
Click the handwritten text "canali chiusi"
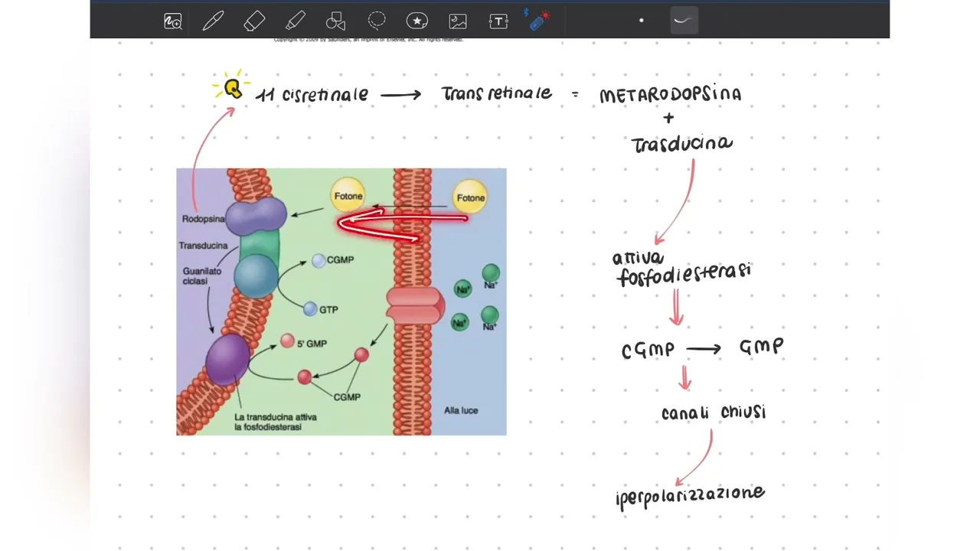coord(714,412)
